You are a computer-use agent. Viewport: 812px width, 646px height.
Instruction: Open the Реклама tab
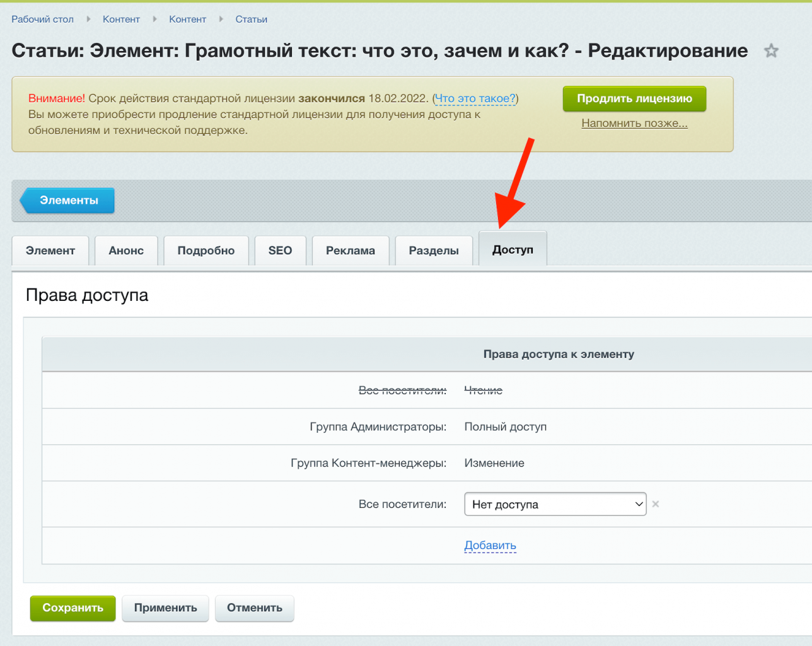(351, 250)
